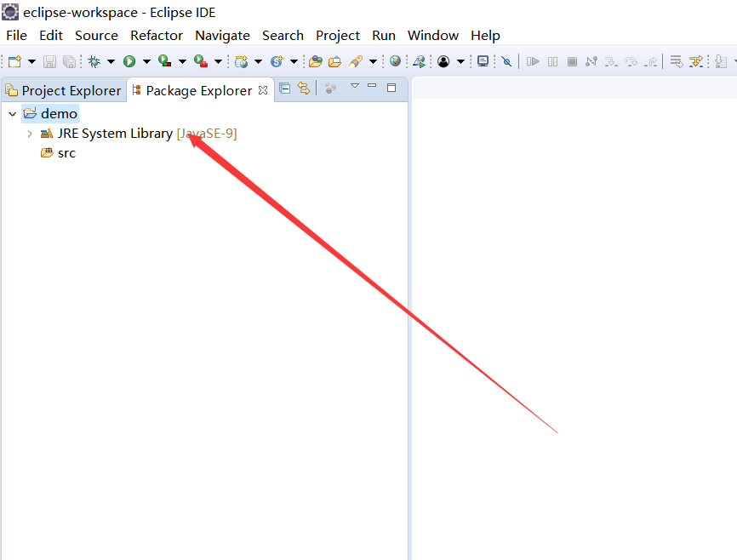Click the Disconnect debug icon
This screenshot has height=560, width=737.
coord(591,61)
